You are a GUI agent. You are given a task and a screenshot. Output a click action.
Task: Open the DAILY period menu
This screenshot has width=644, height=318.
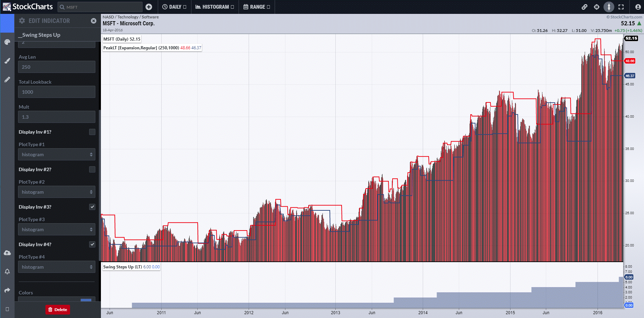point(174,7)
